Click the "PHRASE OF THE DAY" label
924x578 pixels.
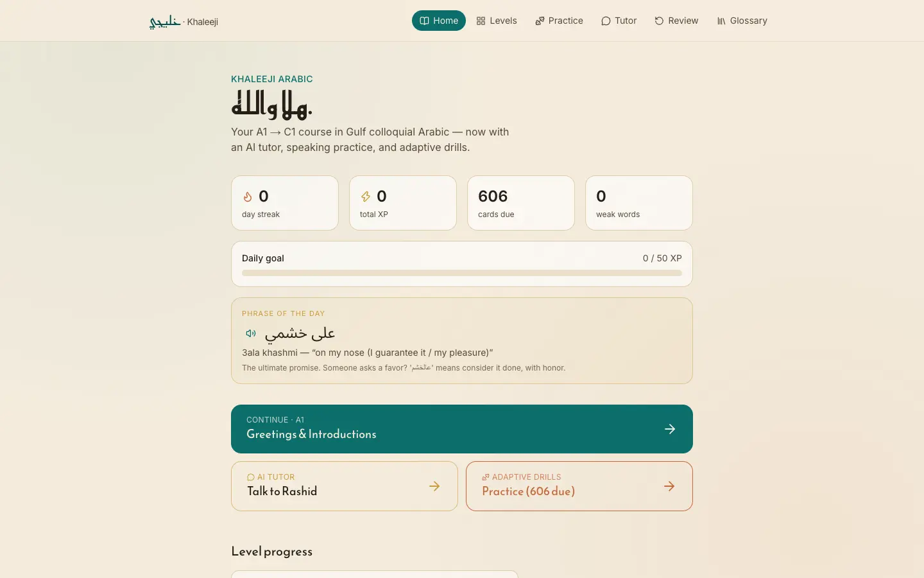pyautogui.click(x=284, y=313)
